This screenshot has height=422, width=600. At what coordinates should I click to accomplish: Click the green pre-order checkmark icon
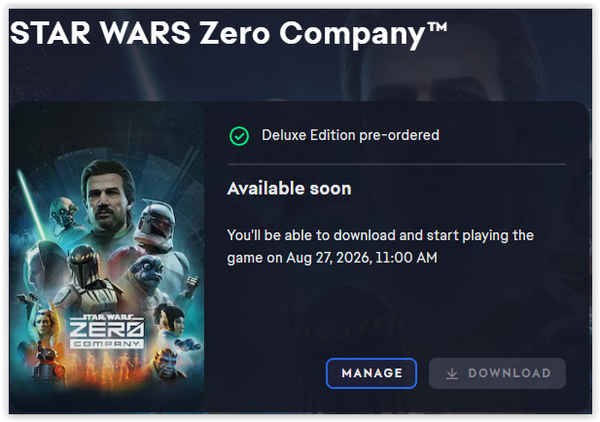239,136
